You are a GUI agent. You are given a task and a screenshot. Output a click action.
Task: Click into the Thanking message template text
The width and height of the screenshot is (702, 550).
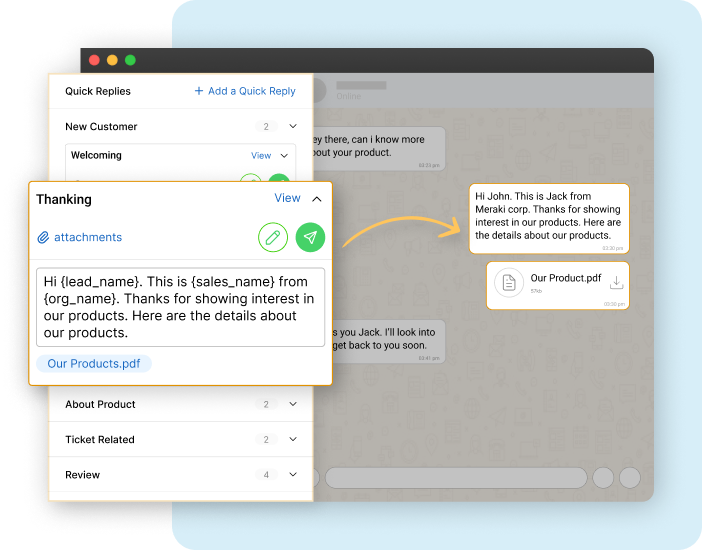(x=180, y=307)
